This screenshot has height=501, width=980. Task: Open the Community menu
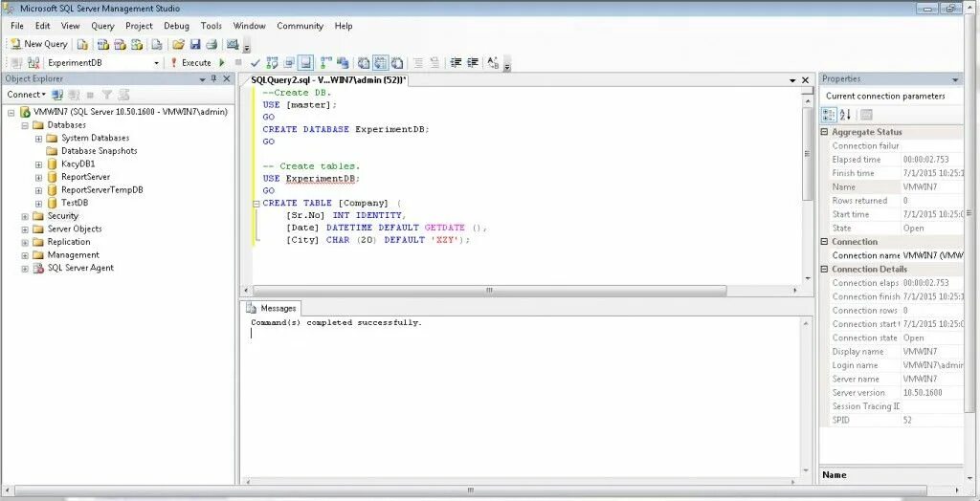[x=300, y=26]
